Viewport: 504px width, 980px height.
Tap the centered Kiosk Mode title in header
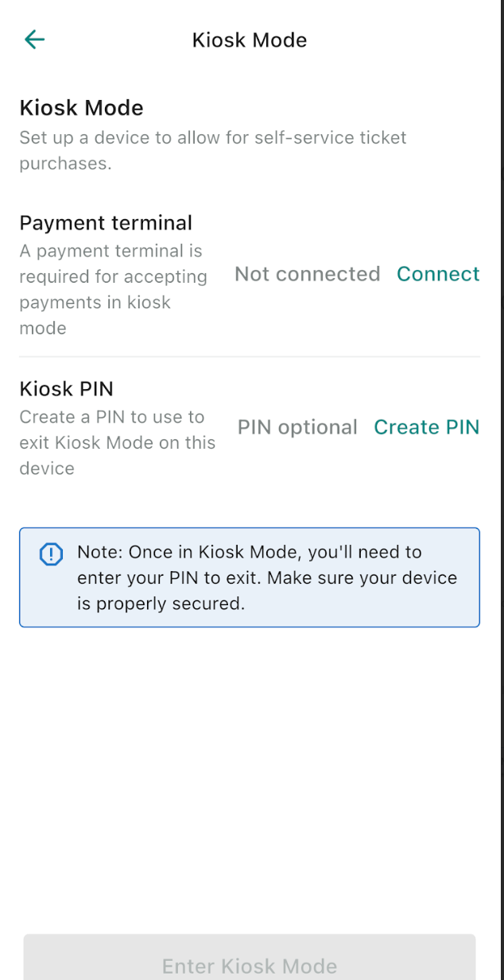[250, 41]
